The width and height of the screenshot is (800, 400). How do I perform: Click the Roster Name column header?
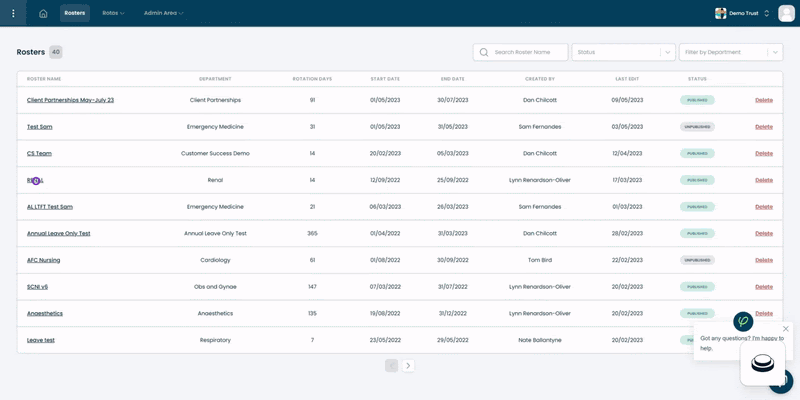[44, 79]
